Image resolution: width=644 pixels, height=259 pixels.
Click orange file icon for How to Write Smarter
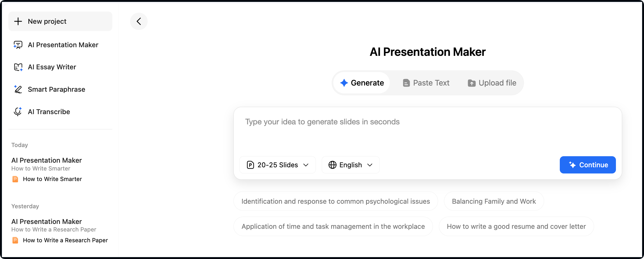pyautogui.click(x=15, y=179)
